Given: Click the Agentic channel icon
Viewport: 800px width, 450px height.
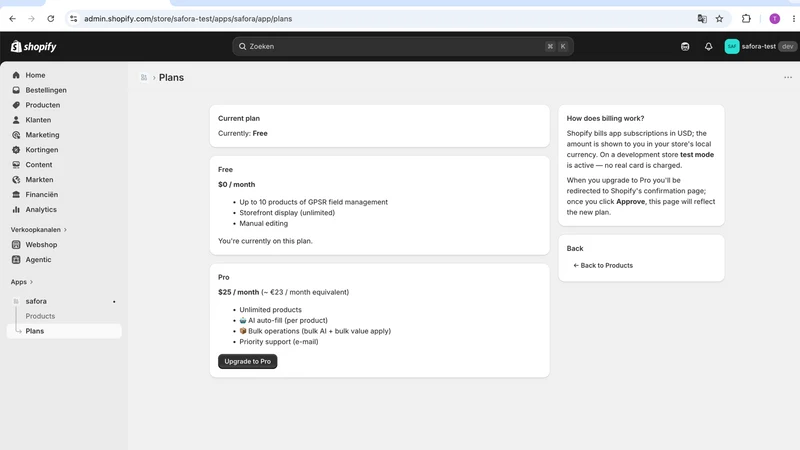Looking at the screenshot, I should 16,260.
